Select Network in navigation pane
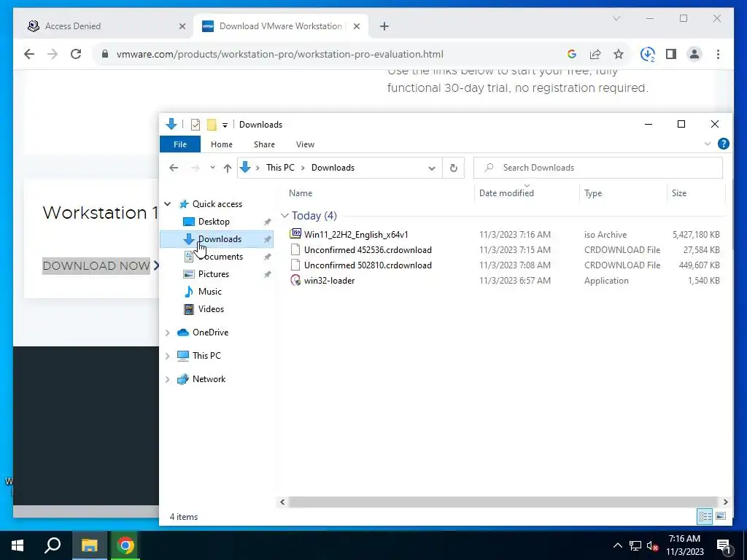The image size is (747, 560). pyautogui.click(x=209, y=379)
